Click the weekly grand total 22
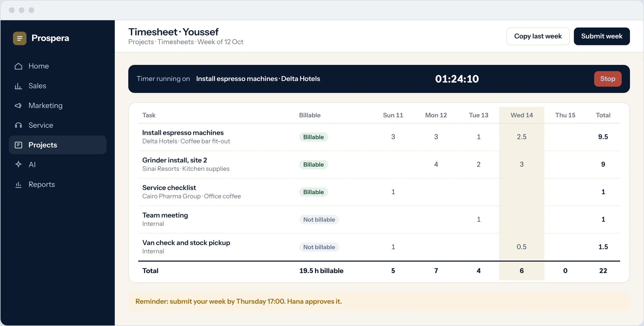The width and height of the screenshot is (644, 326). coord(603,271)
